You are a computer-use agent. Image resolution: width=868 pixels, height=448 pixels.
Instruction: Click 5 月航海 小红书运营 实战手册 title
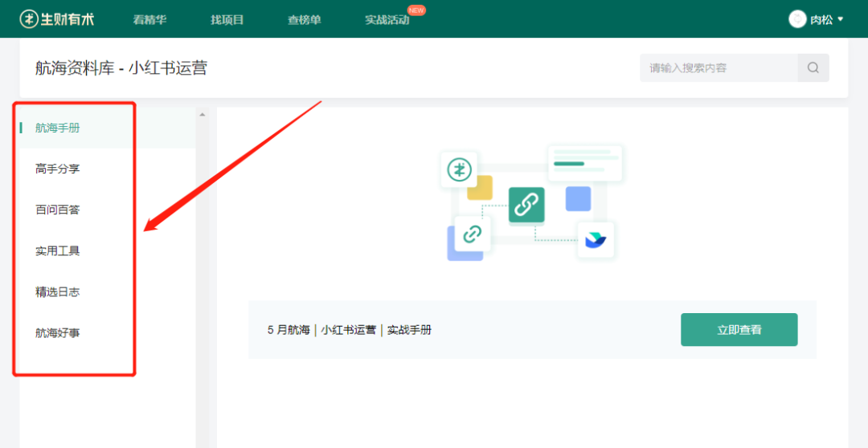350,330
